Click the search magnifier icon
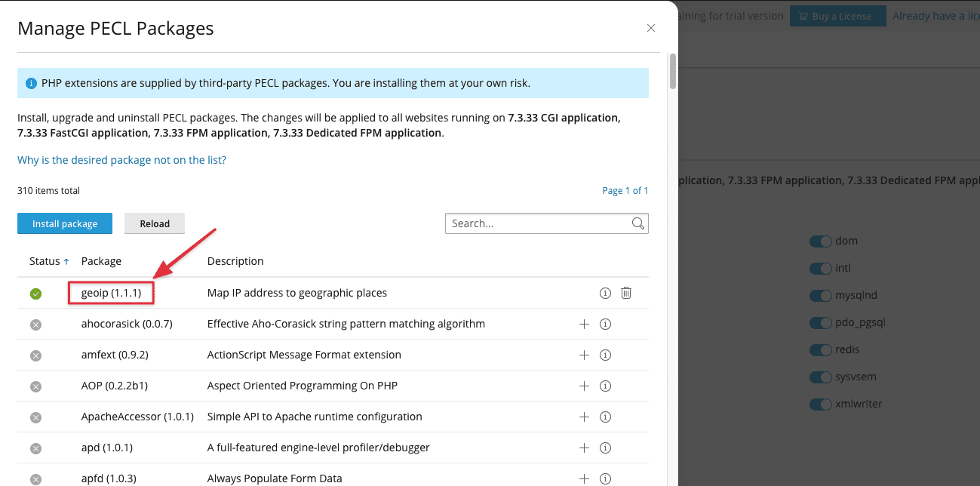Screen dimensions: 980x486 tap(637, 223)
